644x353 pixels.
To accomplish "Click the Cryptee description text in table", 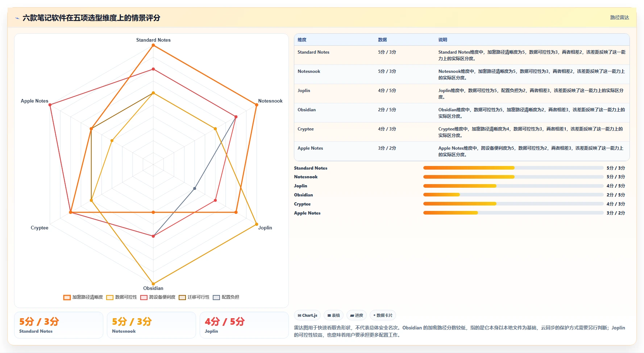I will tap(531, 132).
